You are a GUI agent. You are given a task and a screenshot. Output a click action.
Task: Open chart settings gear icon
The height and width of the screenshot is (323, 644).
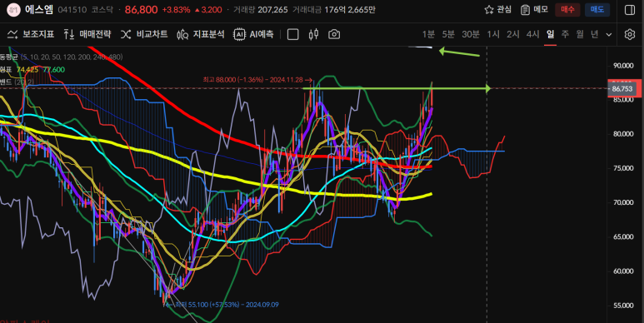[x=630, y=34]
